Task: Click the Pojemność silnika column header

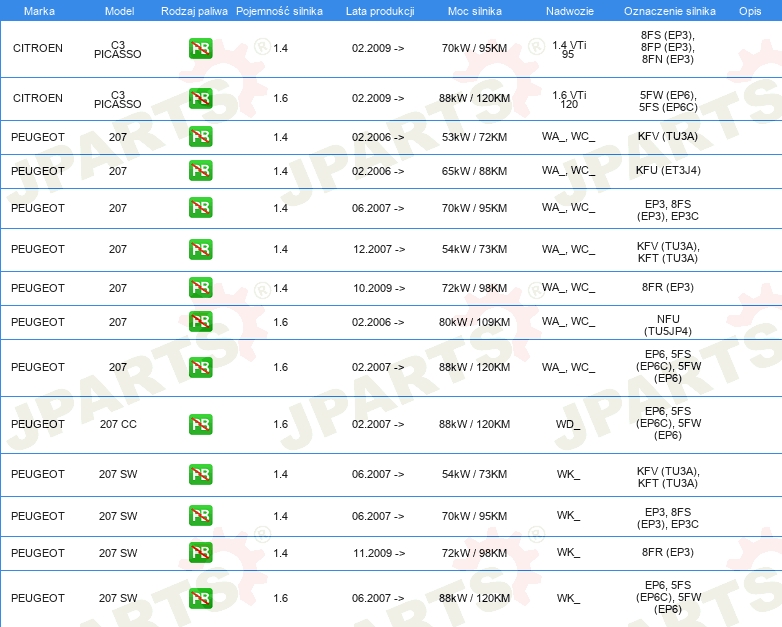Action: click(279, 11)
